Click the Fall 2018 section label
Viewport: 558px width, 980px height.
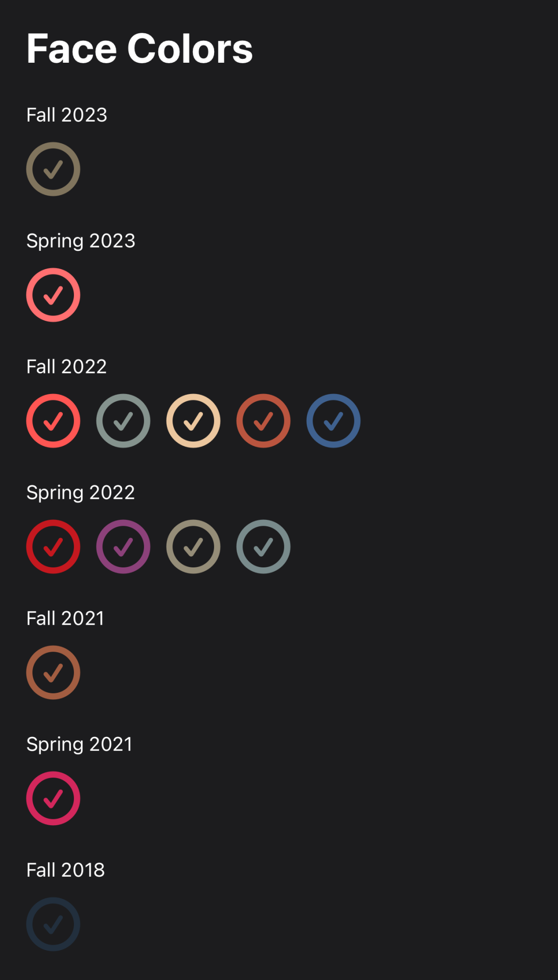pyautogui.click(x=66, y=870)
